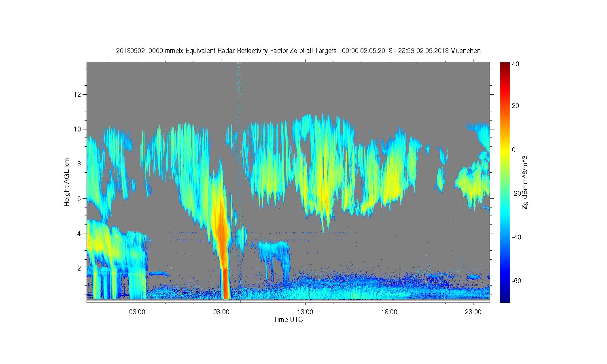Click the '03:00' time tick label
Screen dimensions: 607x364
pos(137,312)
